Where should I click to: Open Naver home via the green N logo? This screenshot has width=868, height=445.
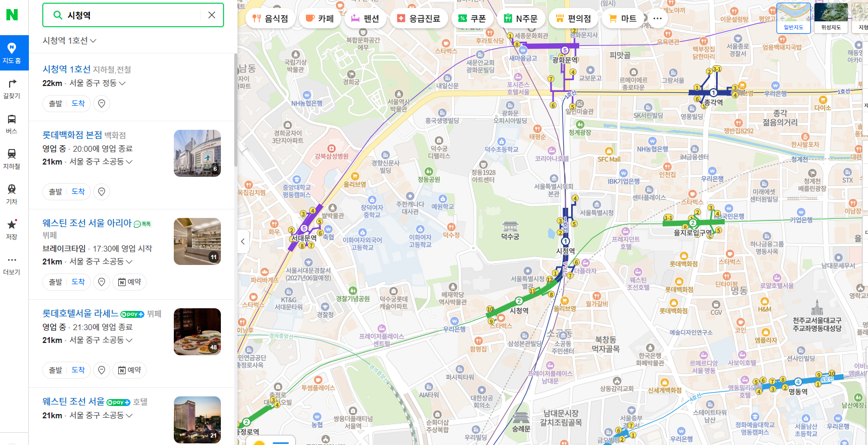pos(12,15)
